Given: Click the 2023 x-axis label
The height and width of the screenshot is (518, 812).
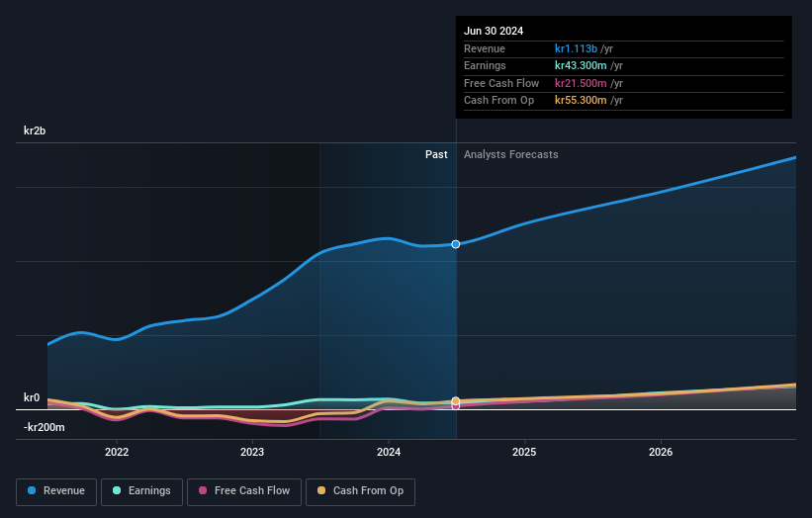Looking at the screenshot, I should pos(252,452).
